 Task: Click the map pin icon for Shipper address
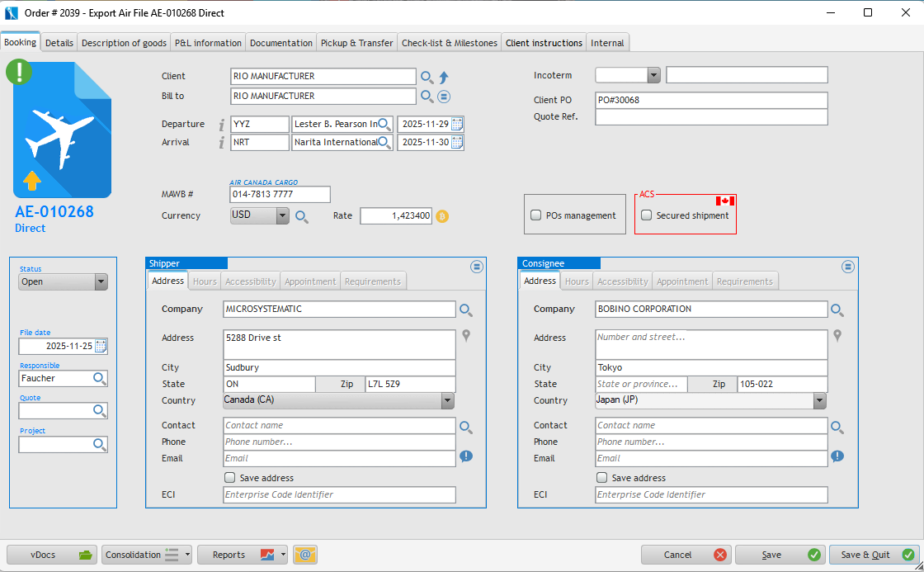click(x=466, y=336)
